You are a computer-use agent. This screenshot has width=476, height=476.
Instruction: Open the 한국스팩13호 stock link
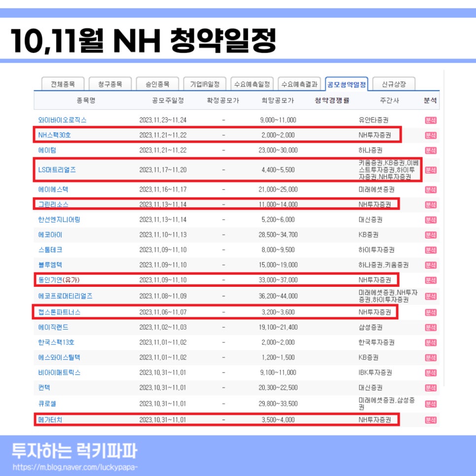pyautogui.click(x=56, y=342)
